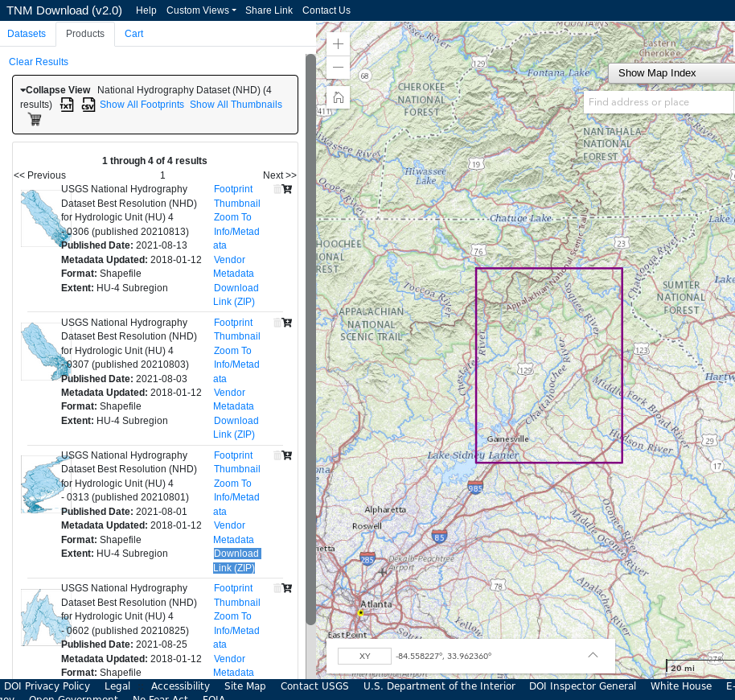735x700 pixels.
Task: Add the 0306 dataset to cart
Action: pyautogui.click(x=287, y=189)
